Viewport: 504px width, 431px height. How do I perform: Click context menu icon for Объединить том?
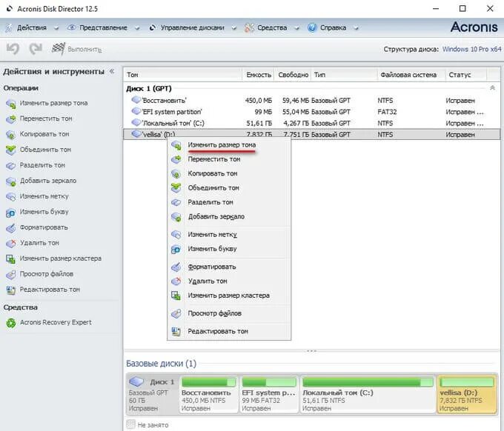tap(176, 188)
